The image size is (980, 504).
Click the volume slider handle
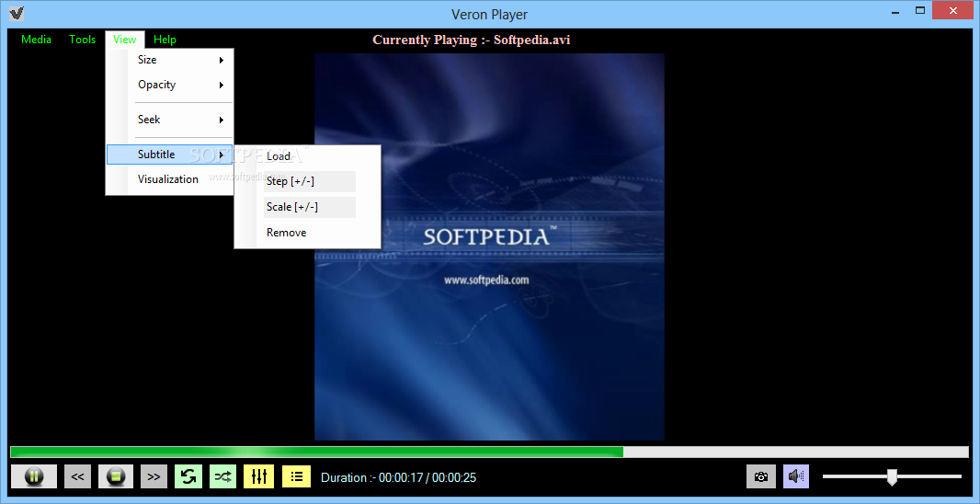(893, 477)
